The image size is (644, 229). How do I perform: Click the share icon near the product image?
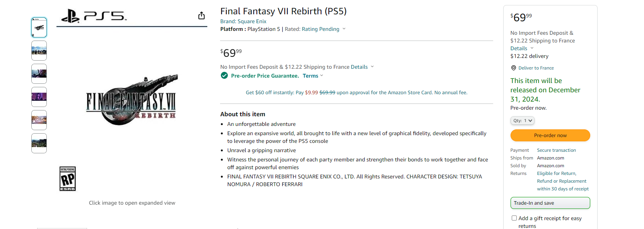[202, 15]
